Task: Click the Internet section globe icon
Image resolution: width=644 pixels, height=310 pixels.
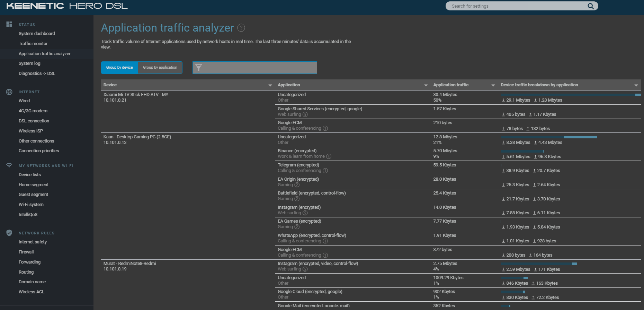Action: (9, 92)
